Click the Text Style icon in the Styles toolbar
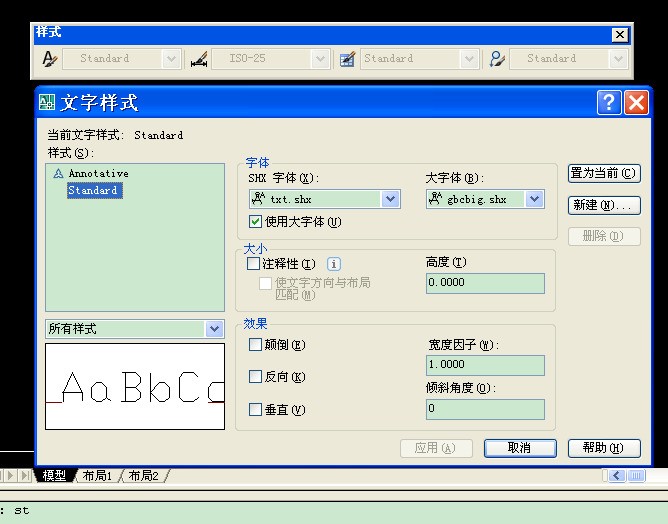Image resolution: width=668 pixels, height=524 pixels. 49,58
